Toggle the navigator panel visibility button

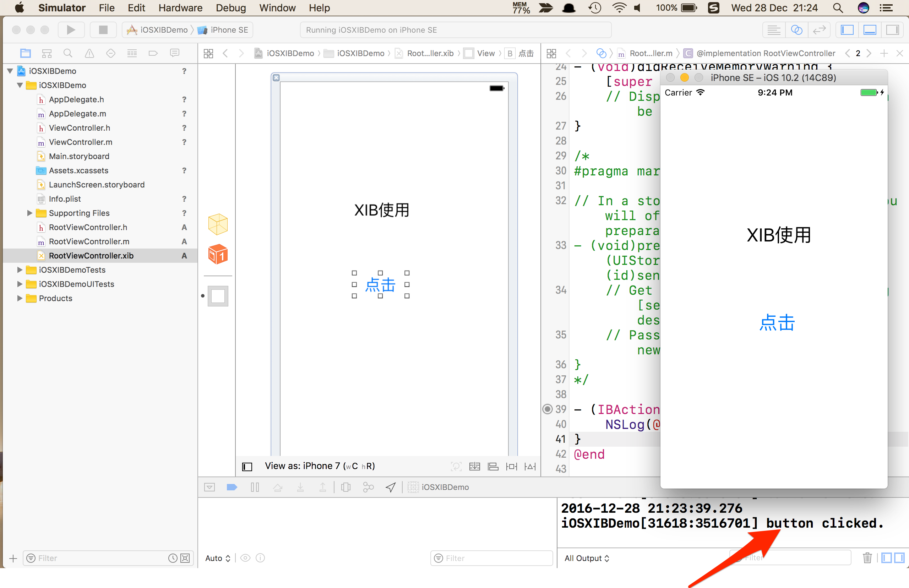847,30
